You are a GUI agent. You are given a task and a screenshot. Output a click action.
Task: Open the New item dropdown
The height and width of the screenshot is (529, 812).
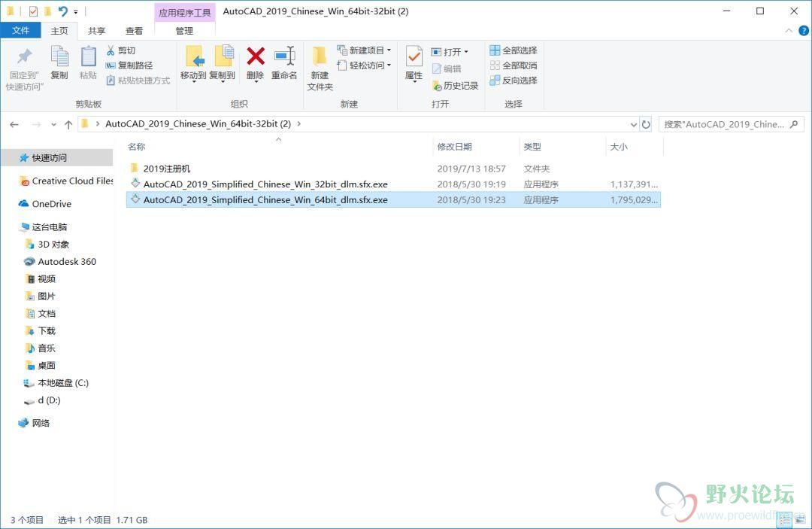364,50
